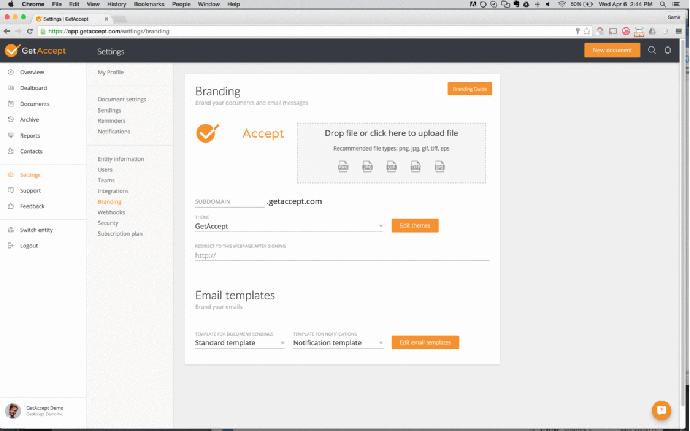This screenshot has height=431, width=690.
Task: Click the saved password key icon
Action: pos(577,31)
